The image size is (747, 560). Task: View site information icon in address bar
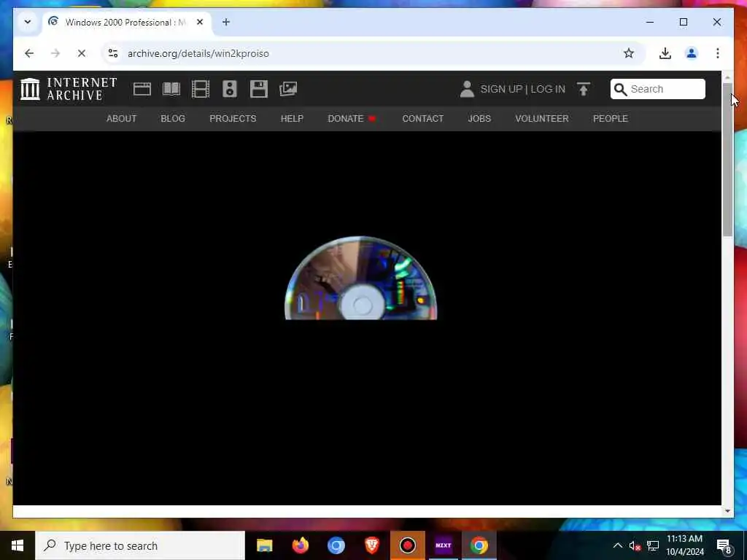pos(113,53)
